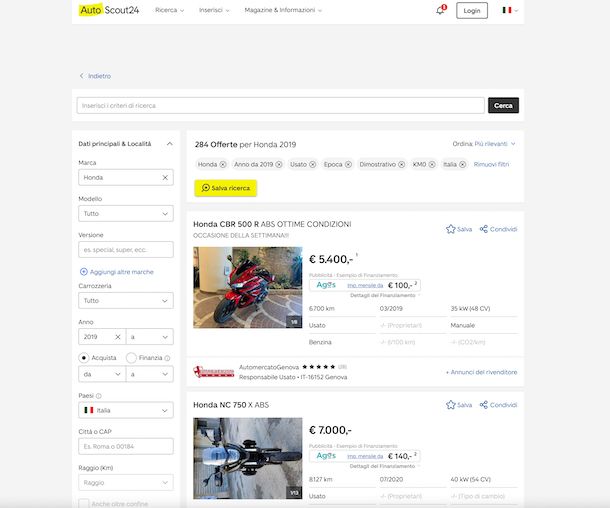Click the Login button

(472, 11)
